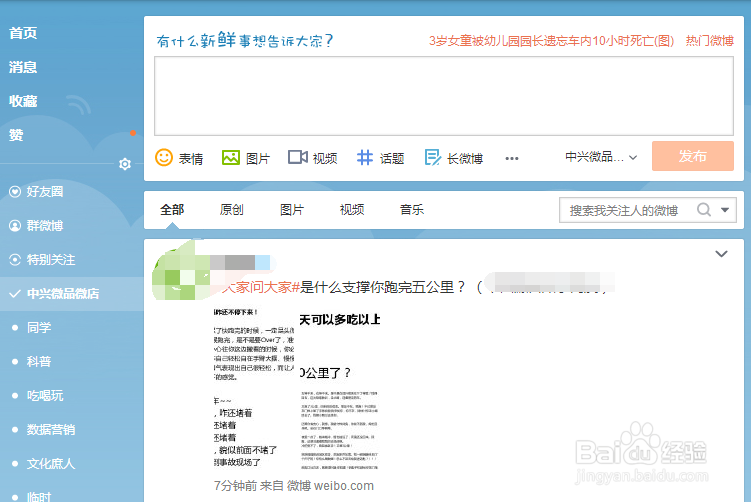Viewport: 751px width, 502px height.
Task: Click the 群微博 person icon
Action: [15, 226]
